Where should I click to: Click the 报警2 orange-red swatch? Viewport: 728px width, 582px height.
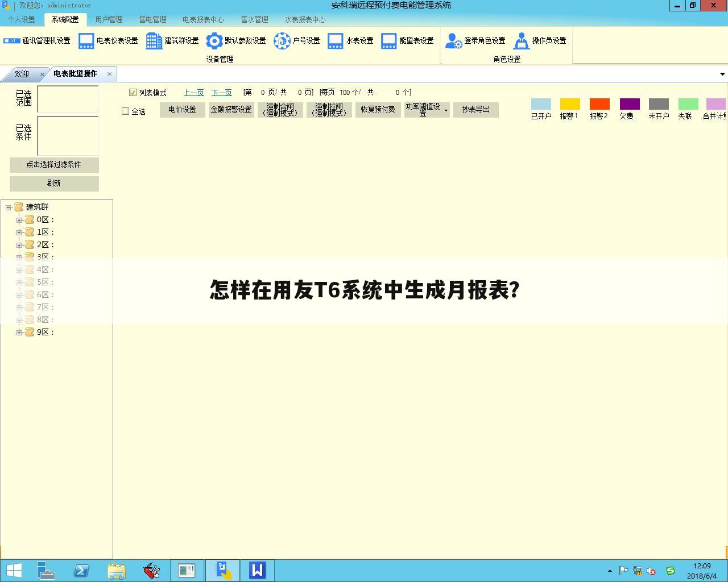click(x=599, y=104)
